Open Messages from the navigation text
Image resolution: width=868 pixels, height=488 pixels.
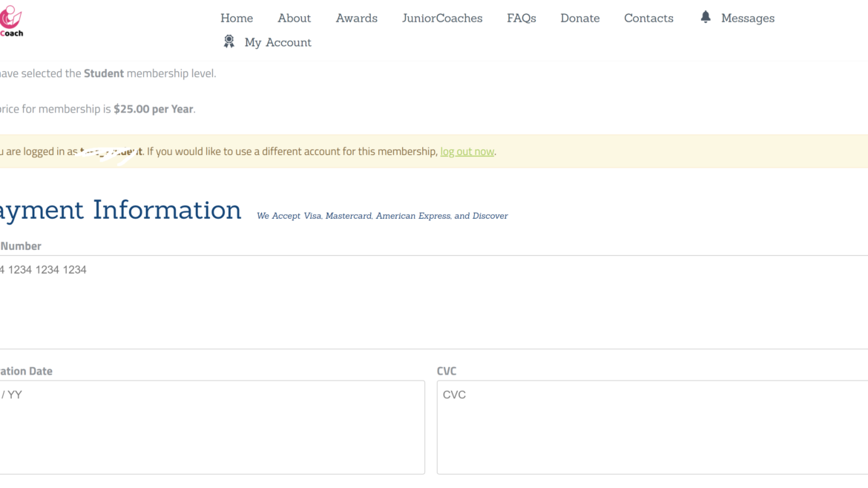click(747, 18)
